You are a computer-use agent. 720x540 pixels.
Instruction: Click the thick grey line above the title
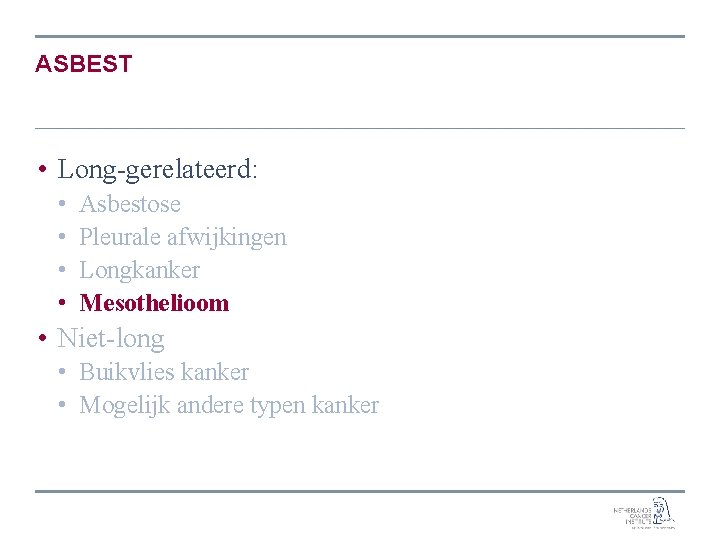pyautogui.click(x=360, y=36)
